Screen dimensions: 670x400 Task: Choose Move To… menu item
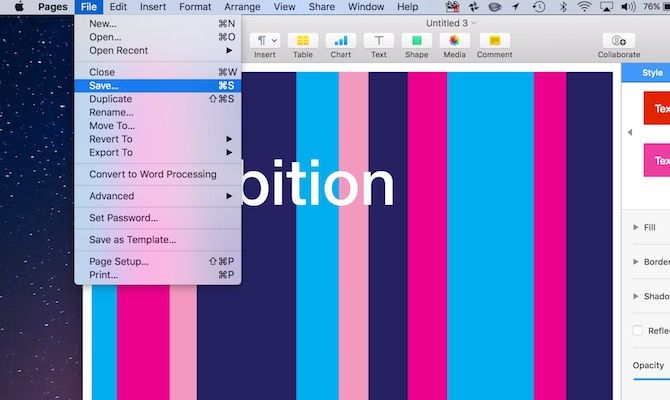click(158, 126)
